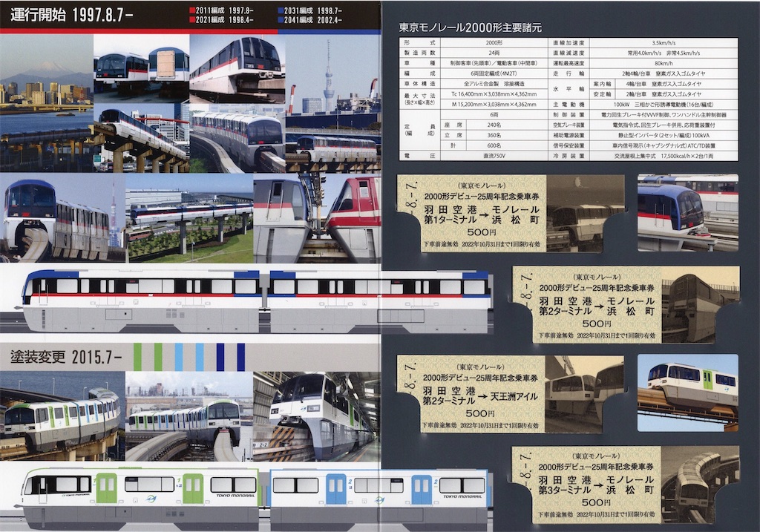Image resolution: width=760 pixels, height=532 pixels.
Task: Click the red square beside '2011編成 1997.8−'
Action: tap(192, 10)
